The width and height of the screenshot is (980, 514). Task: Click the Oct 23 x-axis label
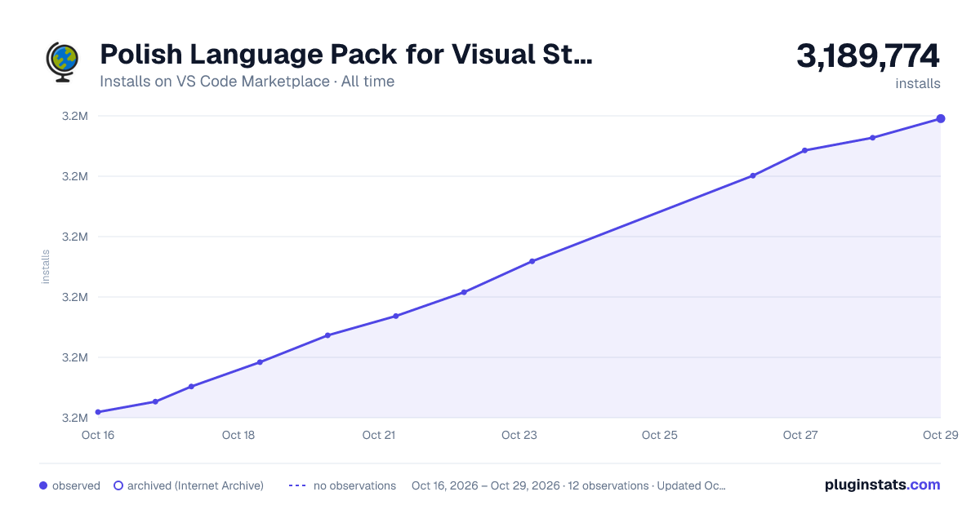pyautogui.click(x=519, y=436)
